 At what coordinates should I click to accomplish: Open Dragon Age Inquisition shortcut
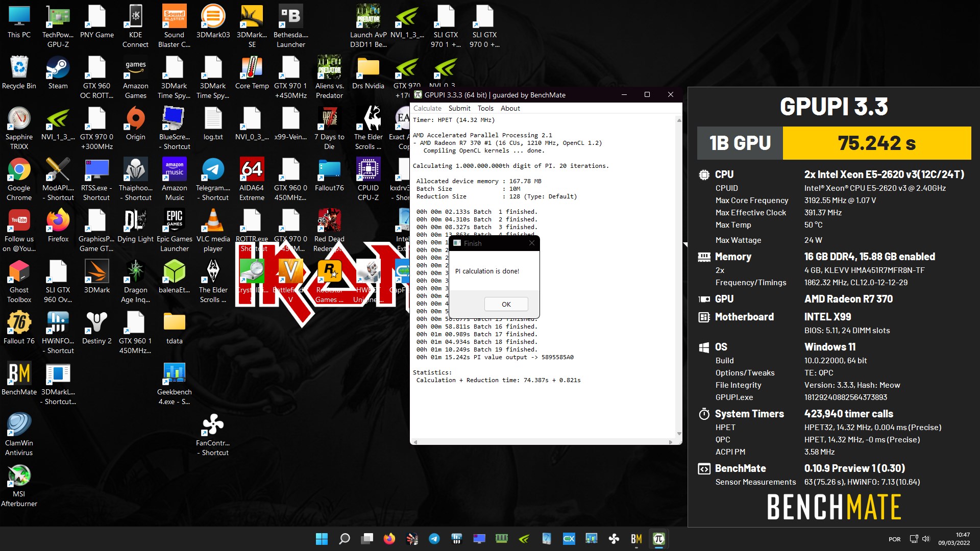(x=135, y=282)
